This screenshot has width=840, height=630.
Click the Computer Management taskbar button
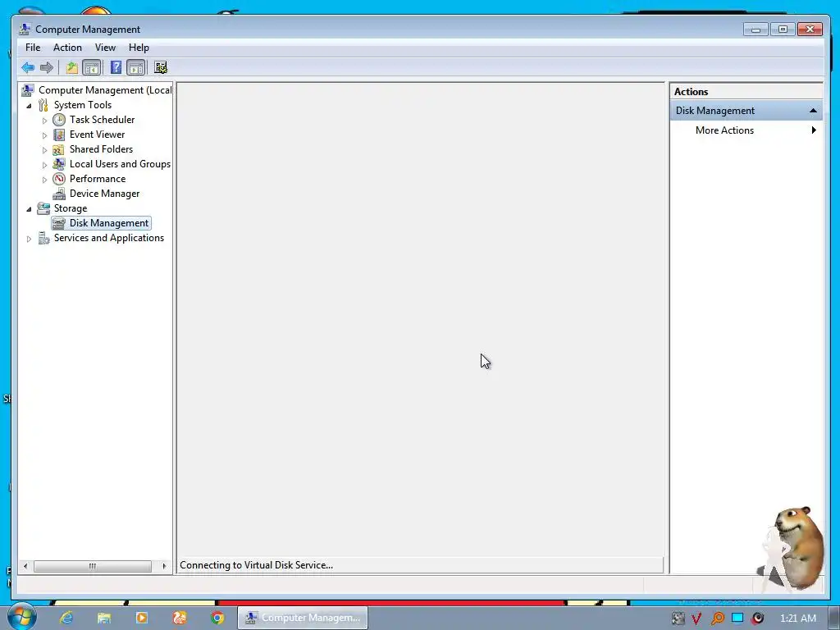[x=303, y=618]
